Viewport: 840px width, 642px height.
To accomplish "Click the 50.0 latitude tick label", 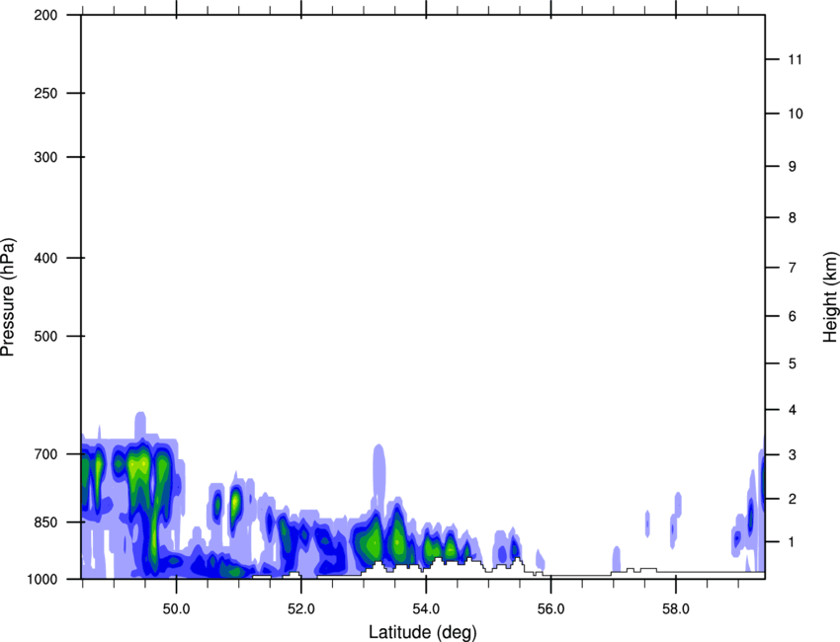I will [176, 608].
